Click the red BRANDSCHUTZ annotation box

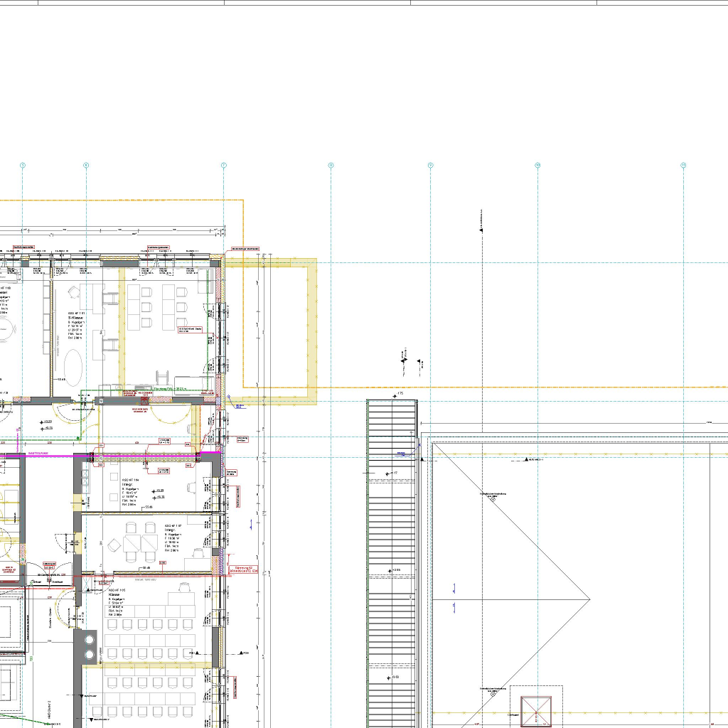(243, 569)
